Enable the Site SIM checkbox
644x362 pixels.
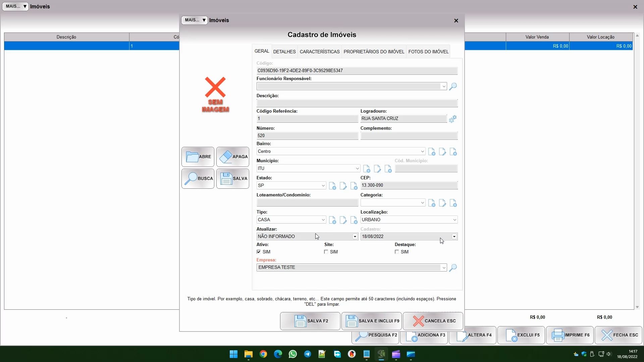(x=326, y=252)
